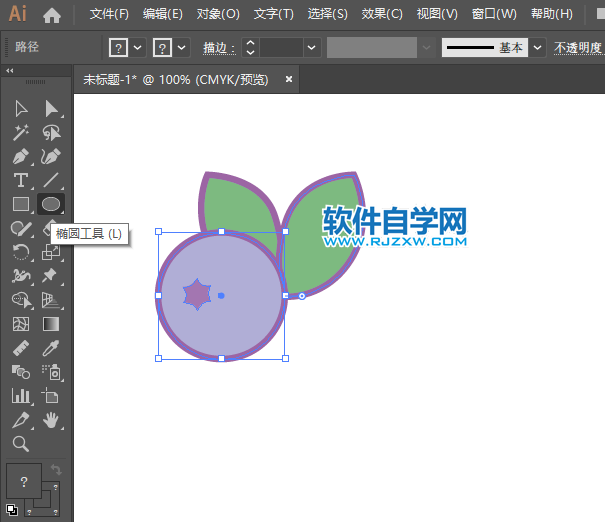
Task: Expand the stroke weight dropdown
Action: [x=312, y=48]
